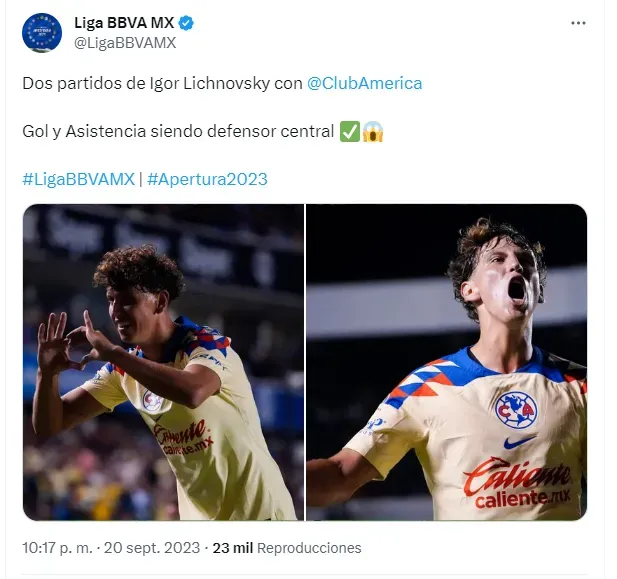Click the 20 sept. 2023 date
This screenshot has height=579, width=617.
coord(152,548)
